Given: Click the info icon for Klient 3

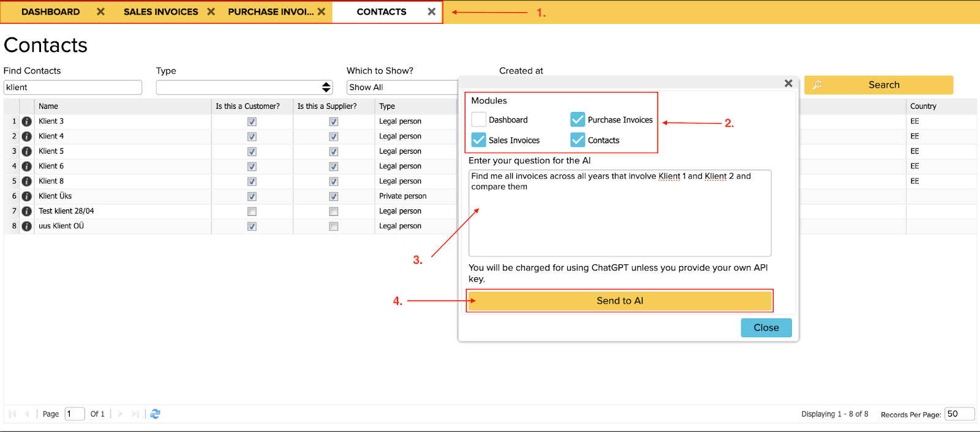Looking at the screenshot, I should tap(26, 121).
